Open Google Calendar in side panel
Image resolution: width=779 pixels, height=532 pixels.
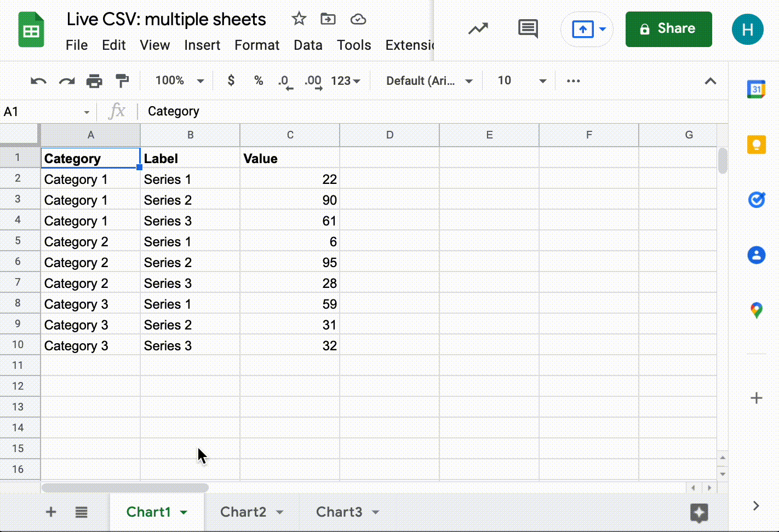pos(756,89)
